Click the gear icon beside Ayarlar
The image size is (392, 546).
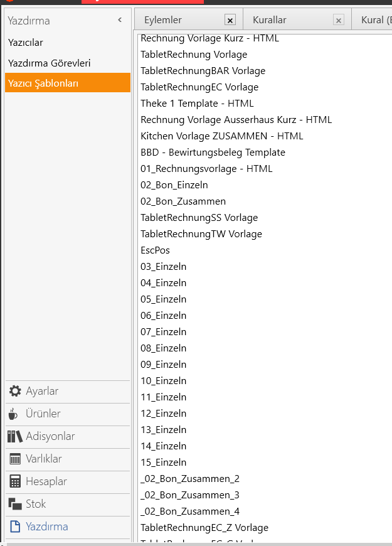15,391
